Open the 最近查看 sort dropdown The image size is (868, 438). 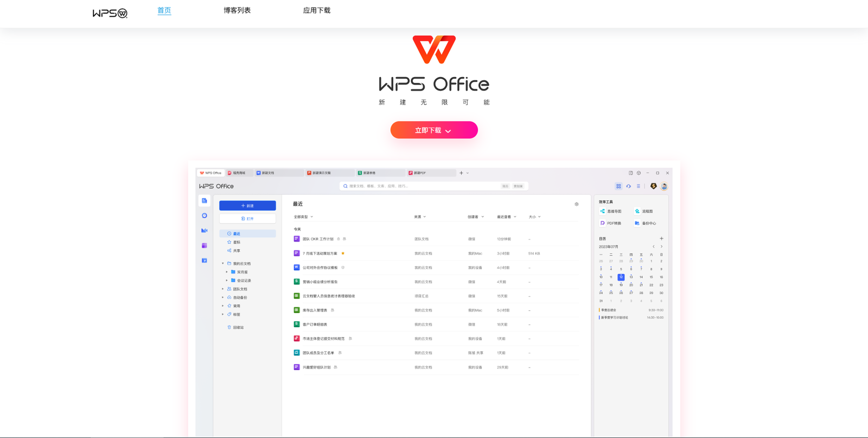click(x=507, y=217)
